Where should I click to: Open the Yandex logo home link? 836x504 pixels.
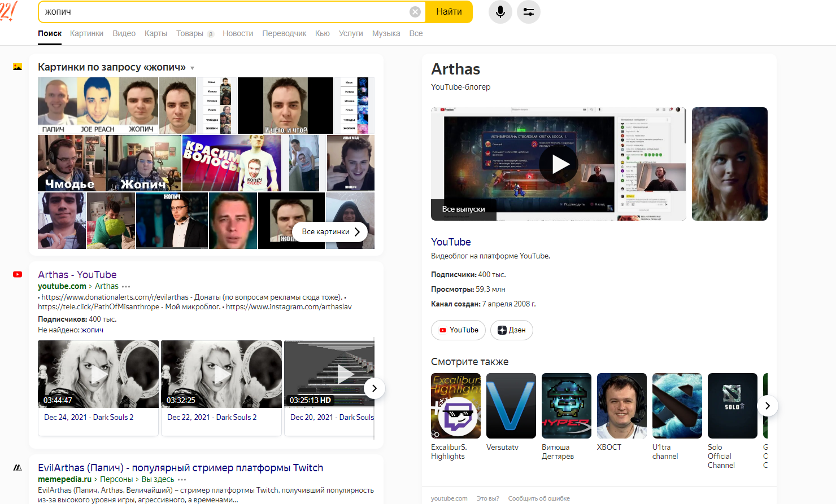(8, 11)
